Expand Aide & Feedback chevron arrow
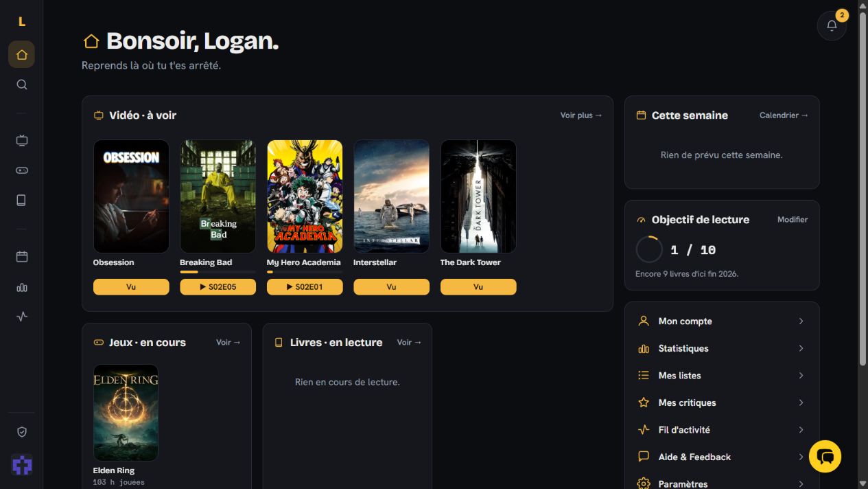 (x=801, y=457)
